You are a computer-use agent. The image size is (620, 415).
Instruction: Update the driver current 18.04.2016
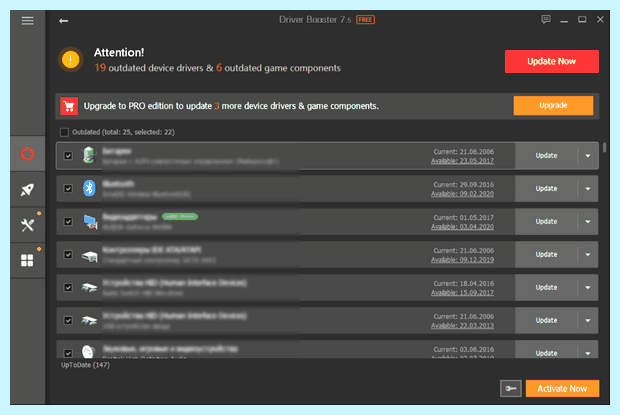[x=546, y=287]
